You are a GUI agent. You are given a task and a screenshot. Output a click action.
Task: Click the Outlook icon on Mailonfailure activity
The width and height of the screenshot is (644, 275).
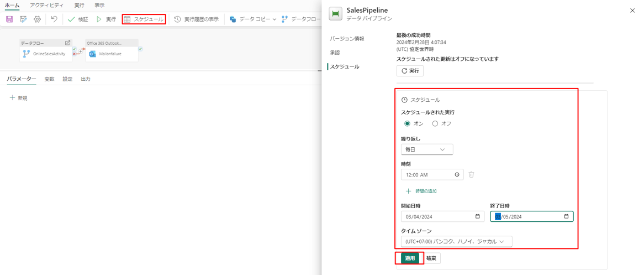pyautogui.click(x=93, y=54)
